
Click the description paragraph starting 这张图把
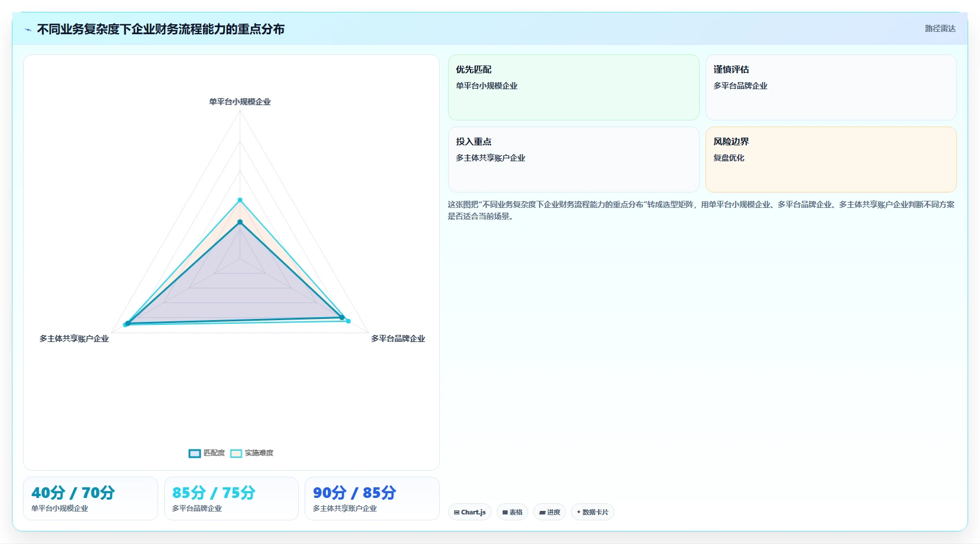coord(701,210)
